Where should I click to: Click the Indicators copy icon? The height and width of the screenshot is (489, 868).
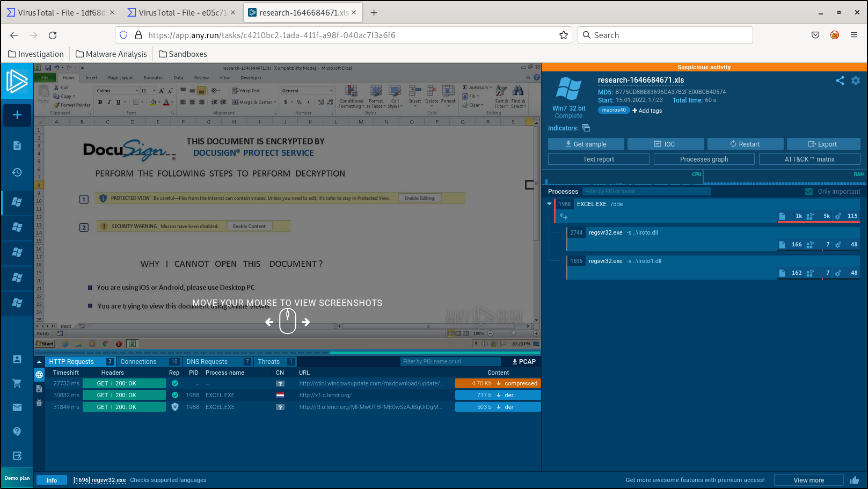[x=586, y=128]
